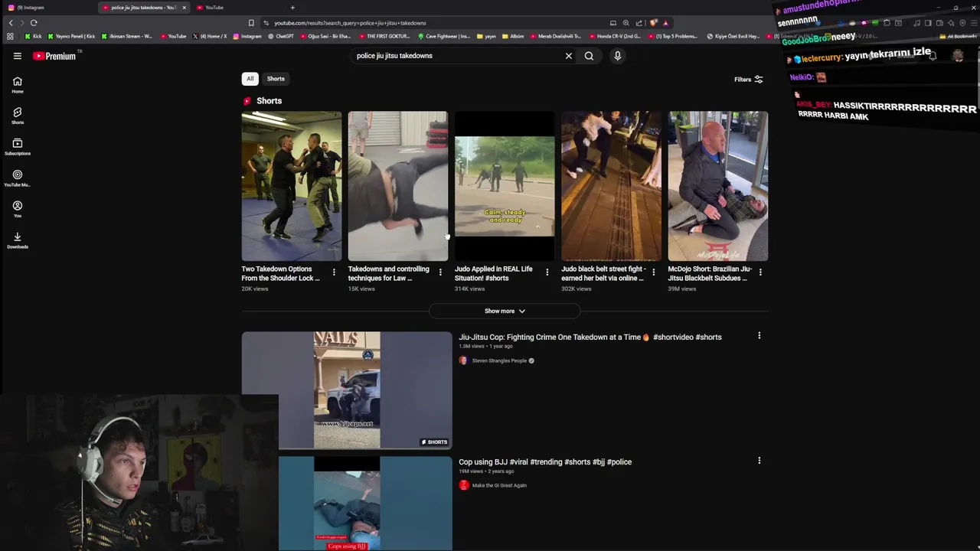The image size is (980, 551).
Task: Reload the page
Action: click(34, 23)
